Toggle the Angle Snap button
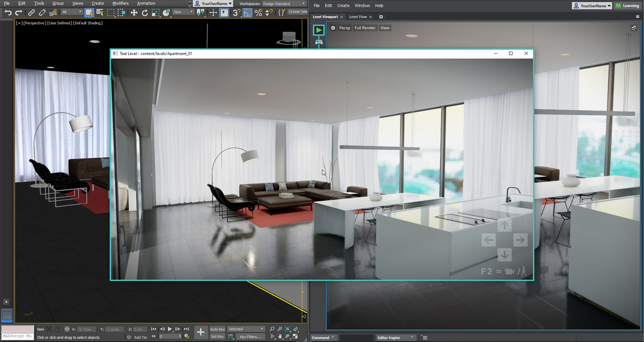 pyautogui.click(x=247, y=13)
